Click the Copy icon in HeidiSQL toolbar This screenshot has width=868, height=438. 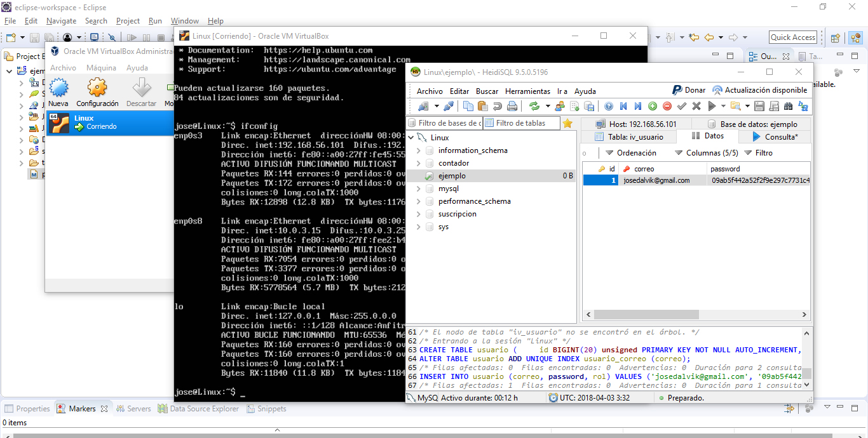coord(468,106)
